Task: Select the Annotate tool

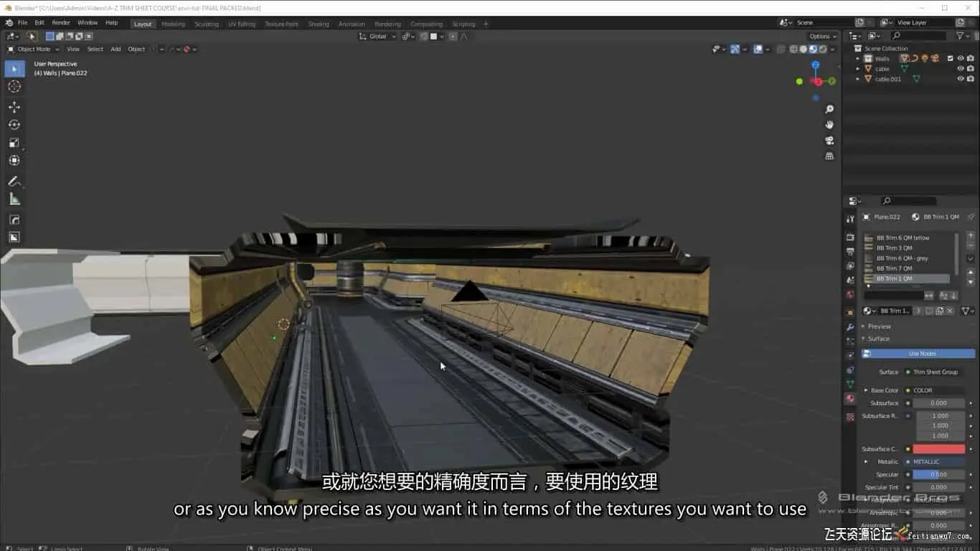Action: coord(14,182)
